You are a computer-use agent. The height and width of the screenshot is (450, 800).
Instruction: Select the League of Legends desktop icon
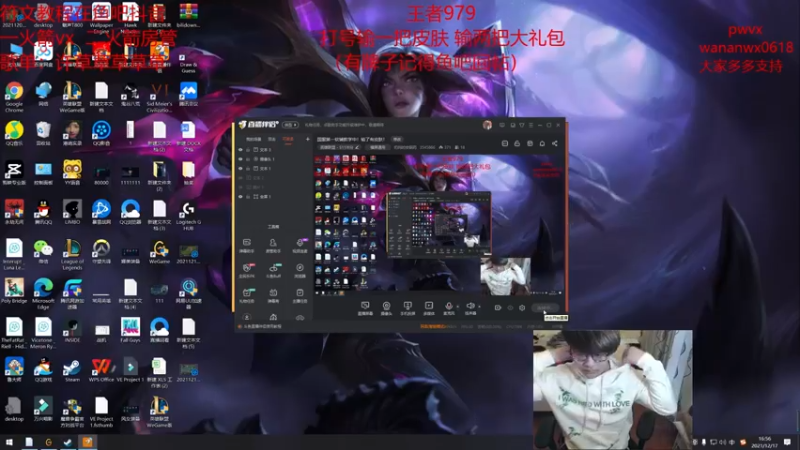(72, 255)
